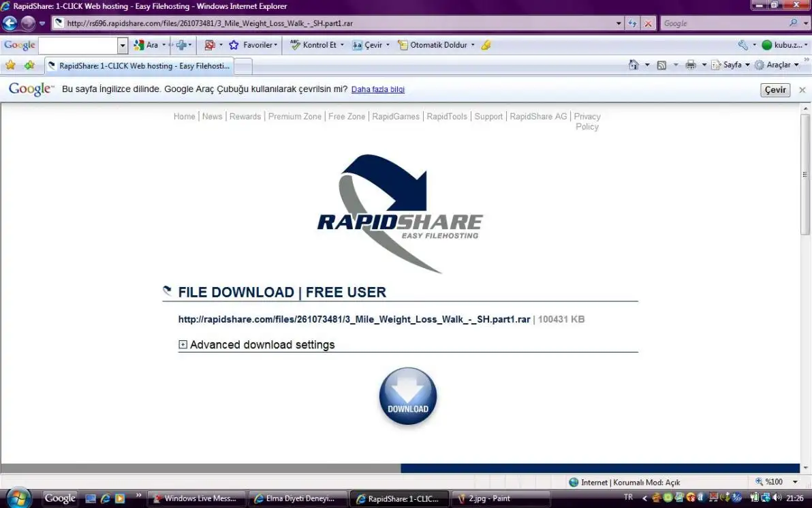Click the Google toolbar wrench settings icon

pyautogui.click(x=743, y=45)
